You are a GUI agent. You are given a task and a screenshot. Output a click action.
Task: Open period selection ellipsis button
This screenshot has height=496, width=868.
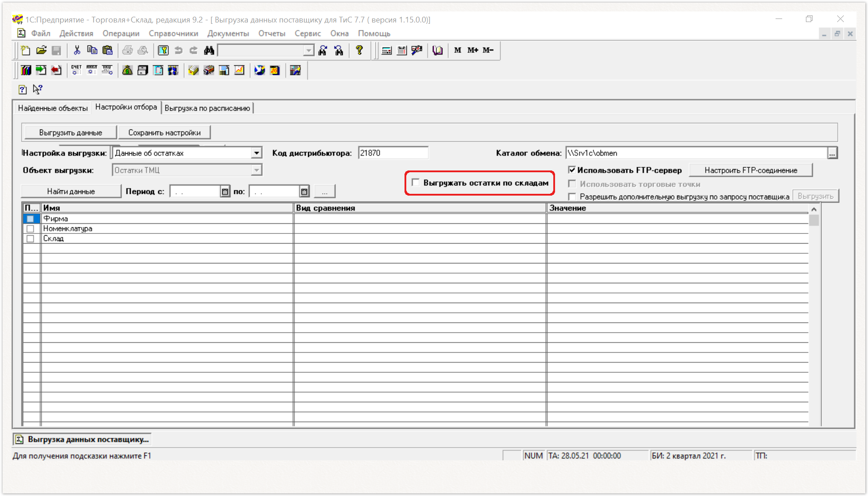tap(324, 192)
